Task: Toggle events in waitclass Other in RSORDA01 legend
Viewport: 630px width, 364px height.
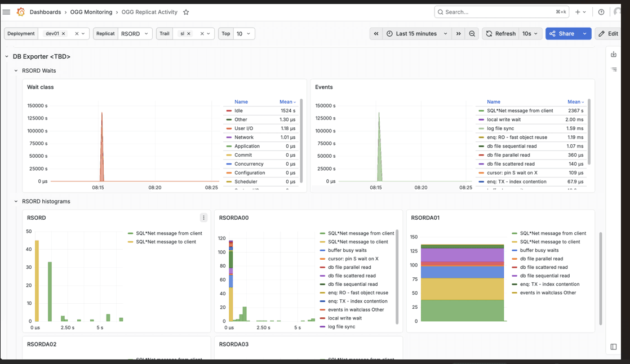Action: point(548,292)
